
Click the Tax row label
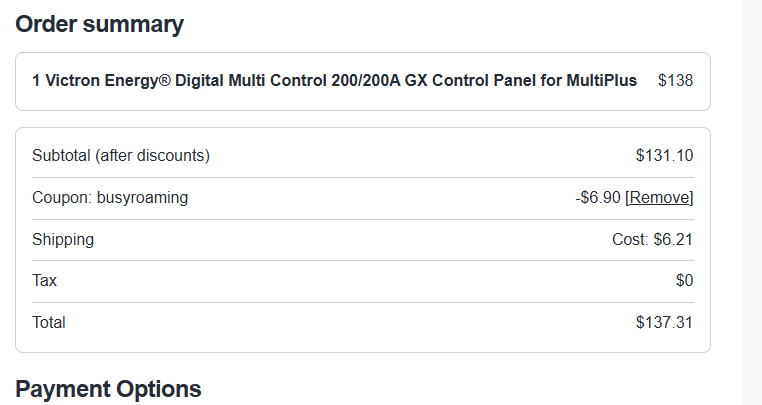(44, 281)
